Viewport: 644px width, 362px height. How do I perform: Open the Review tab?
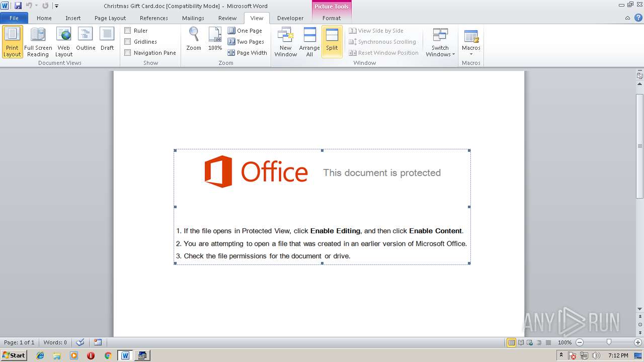point(227,18)
